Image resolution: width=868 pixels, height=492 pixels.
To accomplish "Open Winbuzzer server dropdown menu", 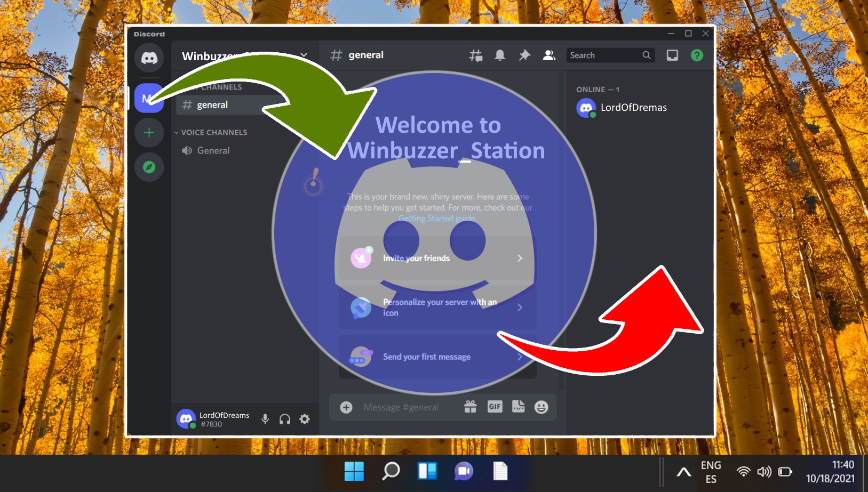I will [x=304, y=55].
